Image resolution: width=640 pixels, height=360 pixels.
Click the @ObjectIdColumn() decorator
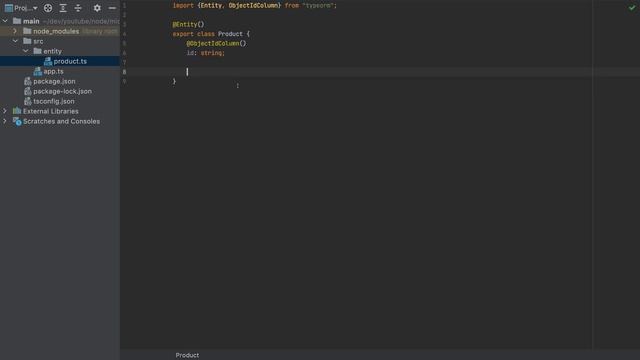(216, 43)
